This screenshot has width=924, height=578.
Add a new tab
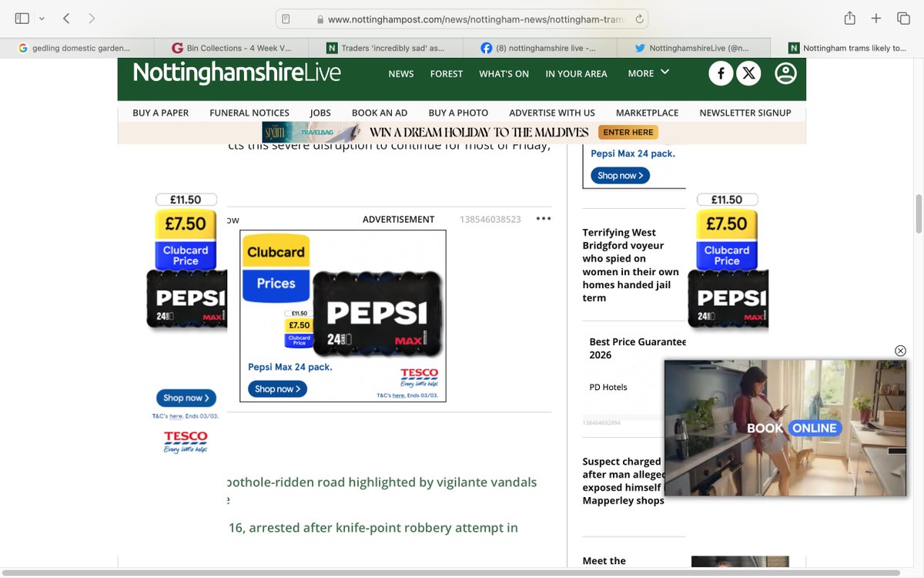click(x=876, y=18)
